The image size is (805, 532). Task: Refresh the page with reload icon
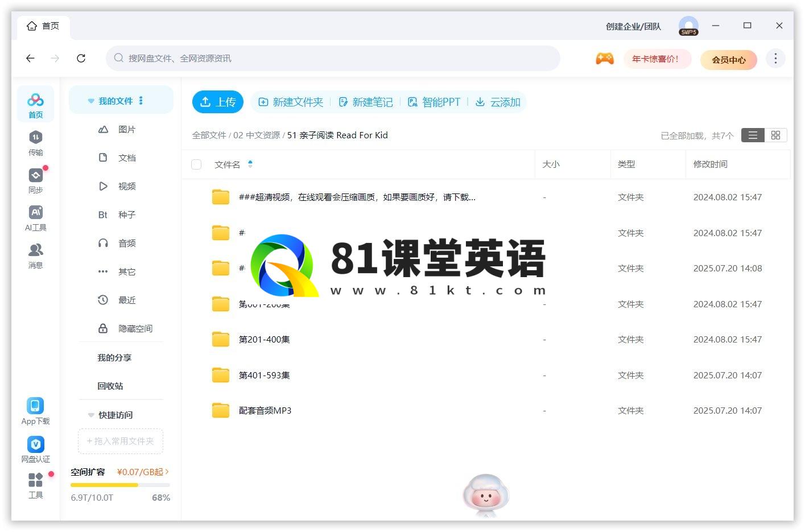pyautogui.click(x=81, y=58)
